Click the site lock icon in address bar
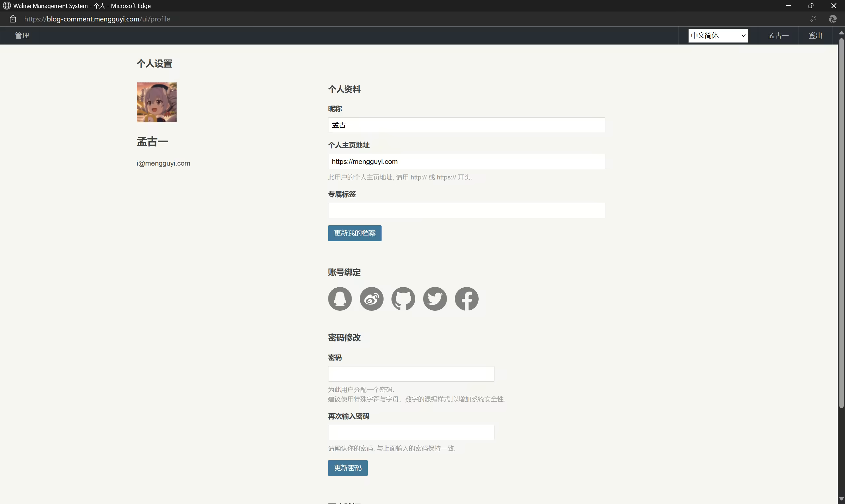 [x=13, y=19]
